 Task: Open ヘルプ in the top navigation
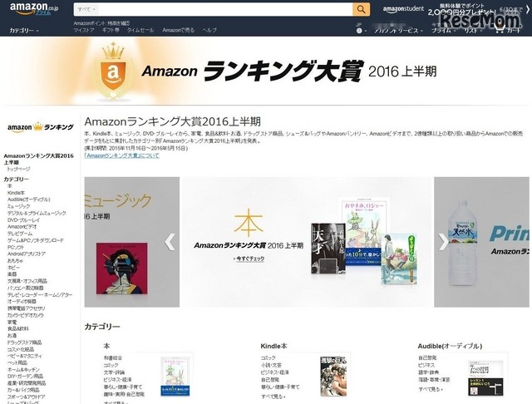click(x=209, y=30)
